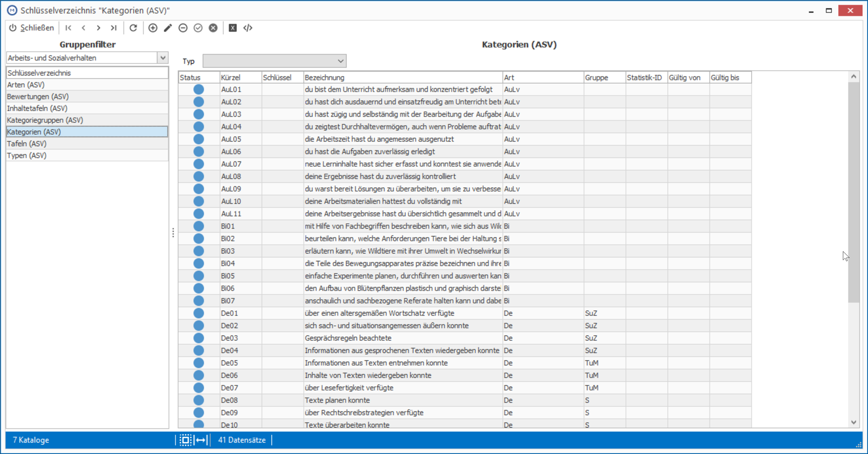The image size is (868, 454).
Task: Toggle the status dot of Bi03
Action: pyautogui.click(x=199, y=251)
